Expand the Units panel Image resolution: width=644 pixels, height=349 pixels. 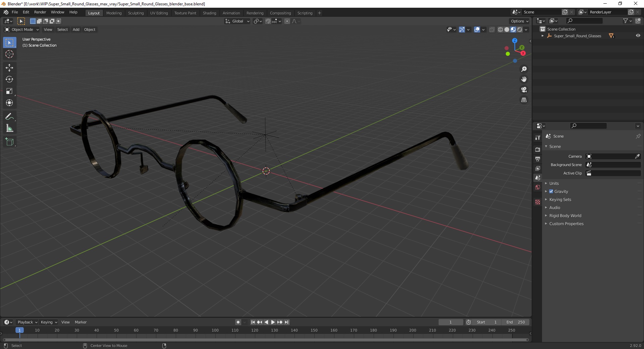(x=554, y=183)
